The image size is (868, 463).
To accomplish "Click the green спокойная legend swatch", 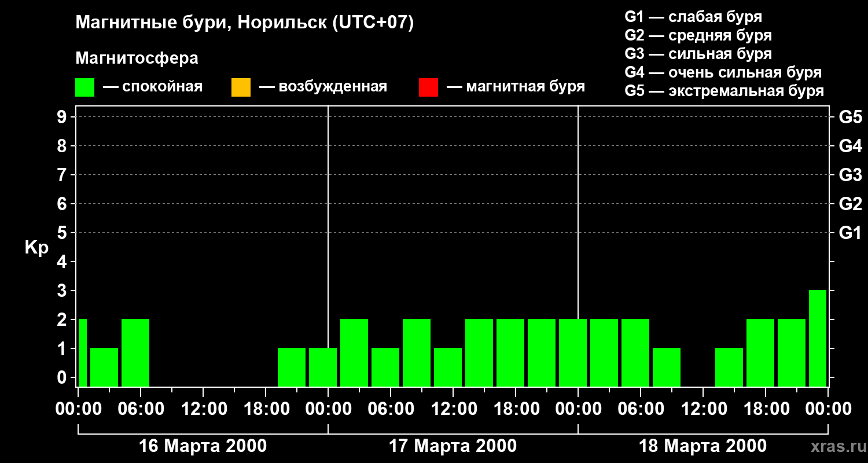I will (84, 87).
